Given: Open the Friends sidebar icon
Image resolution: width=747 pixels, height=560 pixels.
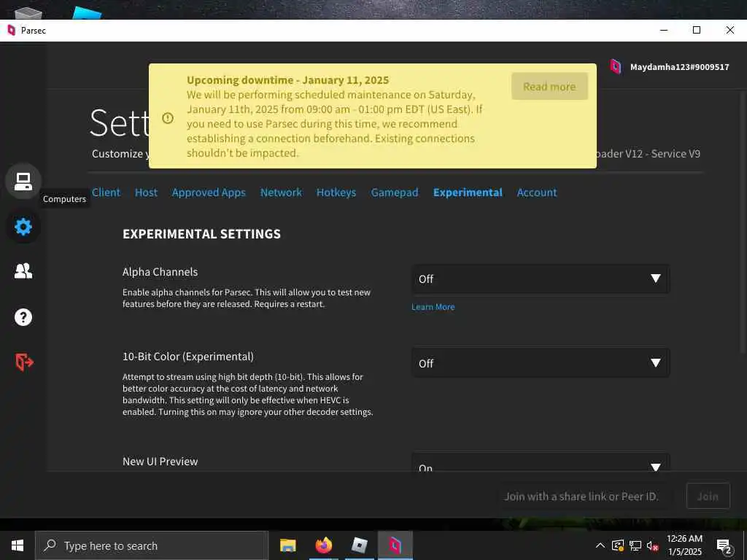Looking at the screenshot, I should click(x=23, y=271).
